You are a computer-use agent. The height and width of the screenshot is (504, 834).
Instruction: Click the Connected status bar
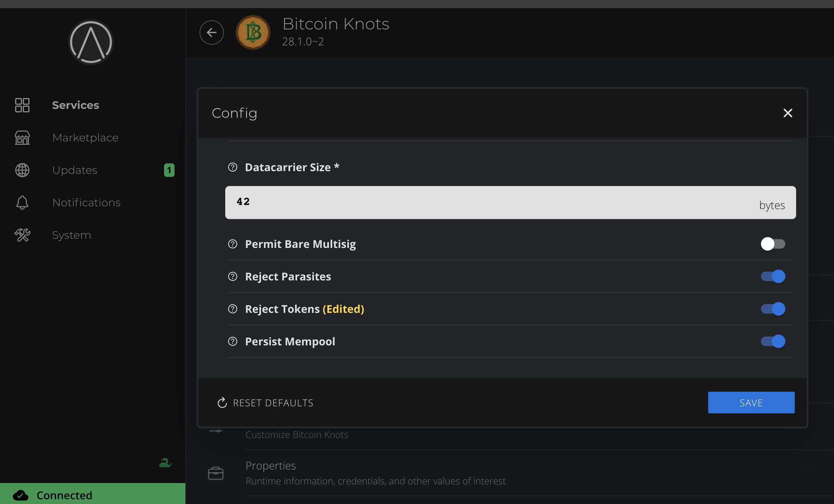point(93,494)
